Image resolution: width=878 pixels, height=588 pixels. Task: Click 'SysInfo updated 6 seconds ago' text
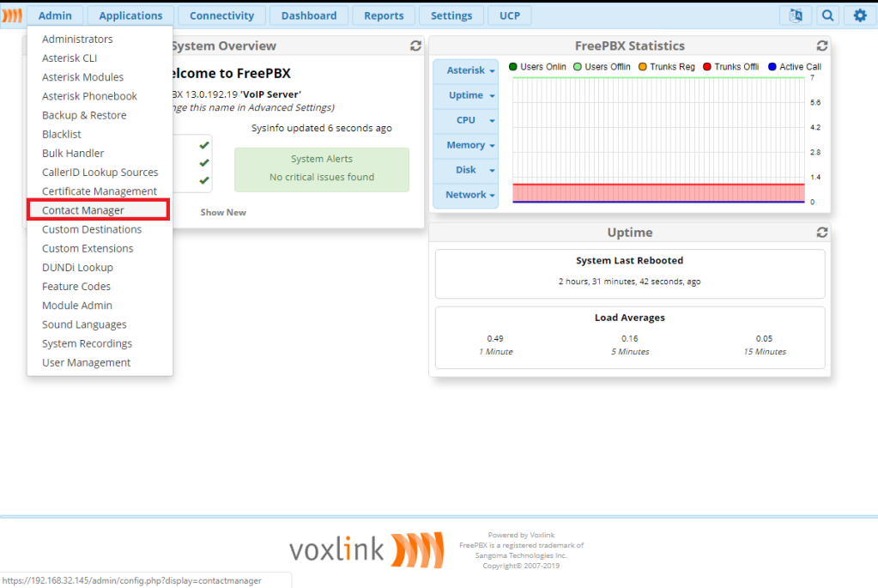(321, 128)
